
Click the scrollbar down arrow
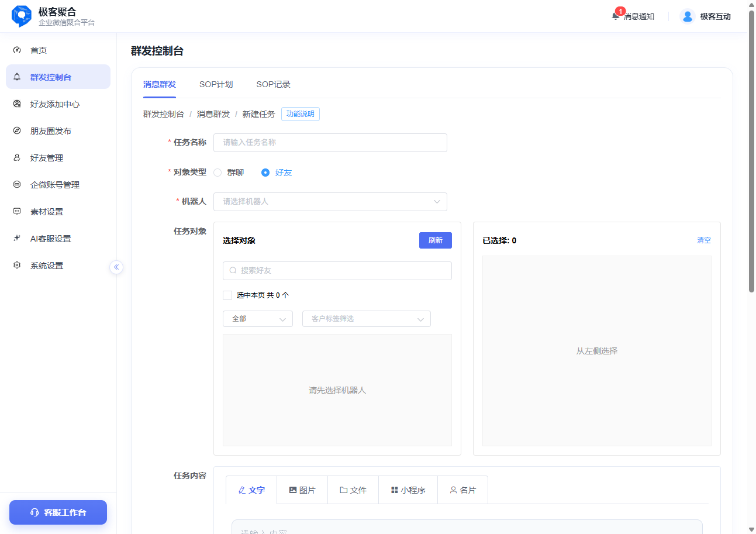click(752, 529)
